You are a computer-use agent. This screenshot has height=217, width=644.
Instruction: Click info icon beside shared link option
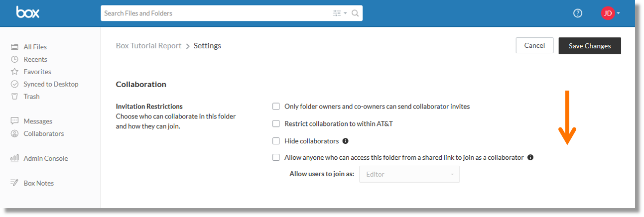(530, 157)
